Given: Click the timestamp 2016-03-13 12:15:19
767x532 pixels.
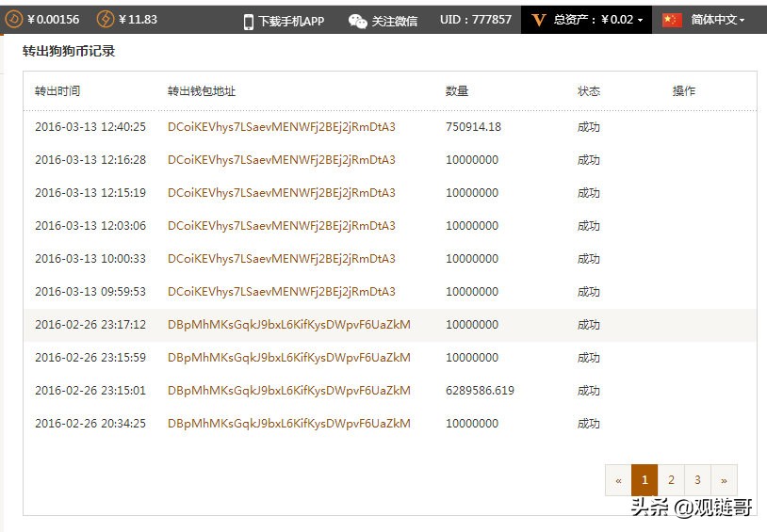Looking at the screenshot, I should tap(90, 193).
